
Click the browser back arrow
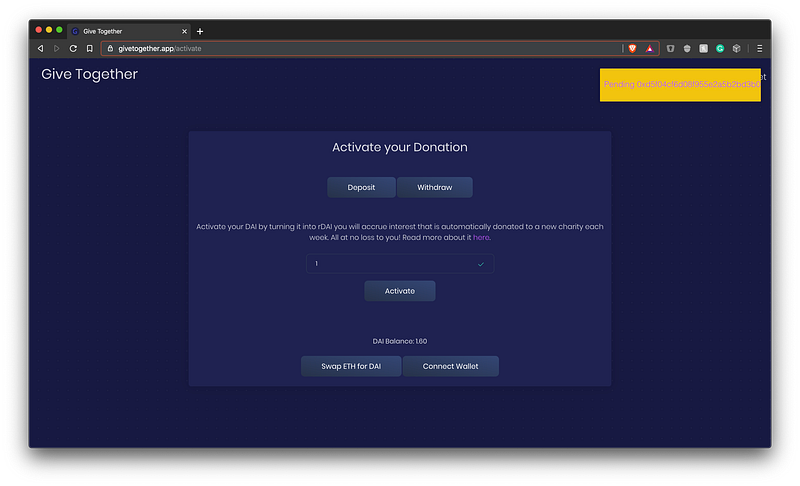point(40,48)
